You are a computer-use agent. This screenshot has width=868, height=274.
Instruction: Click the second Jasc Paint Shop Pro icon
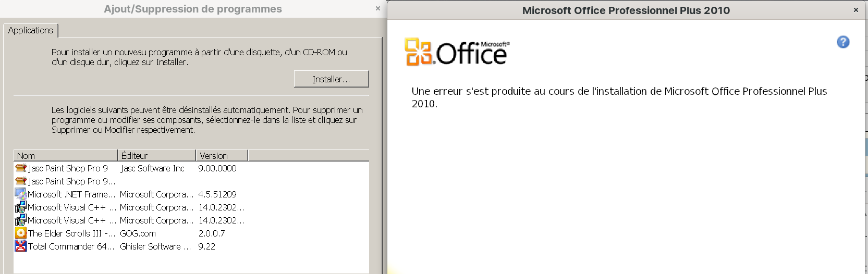pos(21,181)
